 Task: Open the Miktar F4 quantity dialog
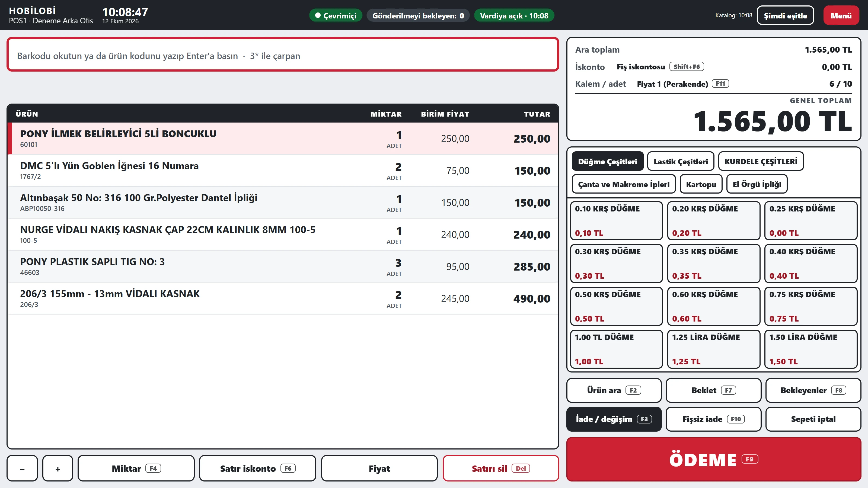pyautogui.click(x=136, y=468)
